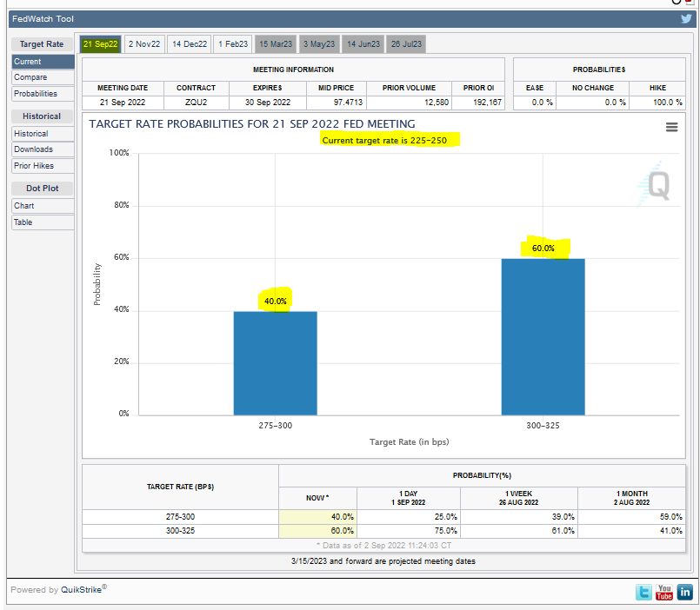700x610 pixels.
Task: Click the 'Current target rate is 225-250' text
Action: (384, 141)
